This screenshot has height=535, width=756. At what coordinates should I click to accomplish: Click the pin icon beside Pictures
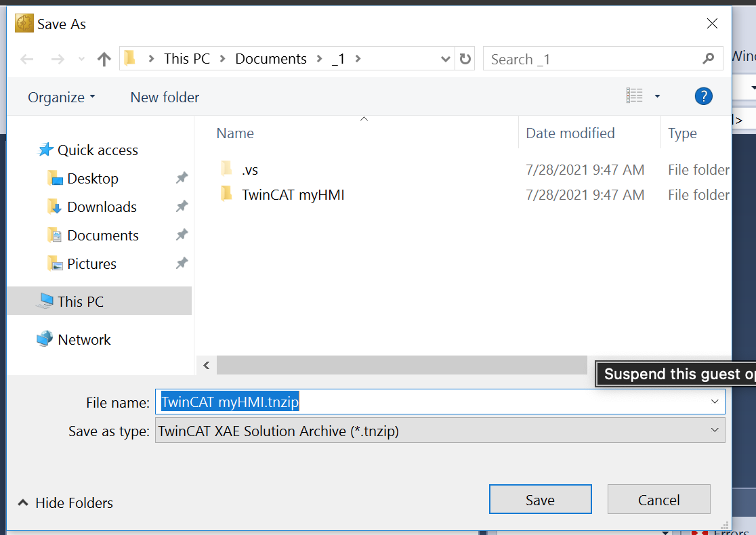tap(182, 263)
